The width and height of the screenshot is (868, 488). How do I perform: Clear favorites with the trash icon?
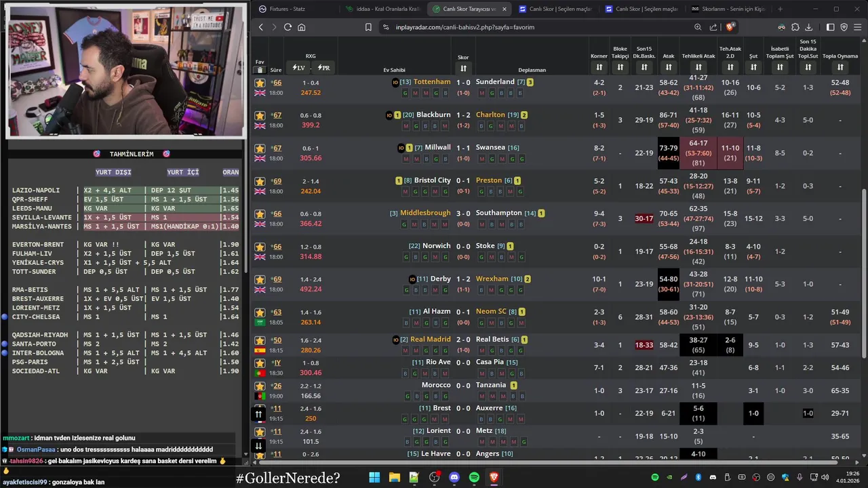click(x=260, y=68)
